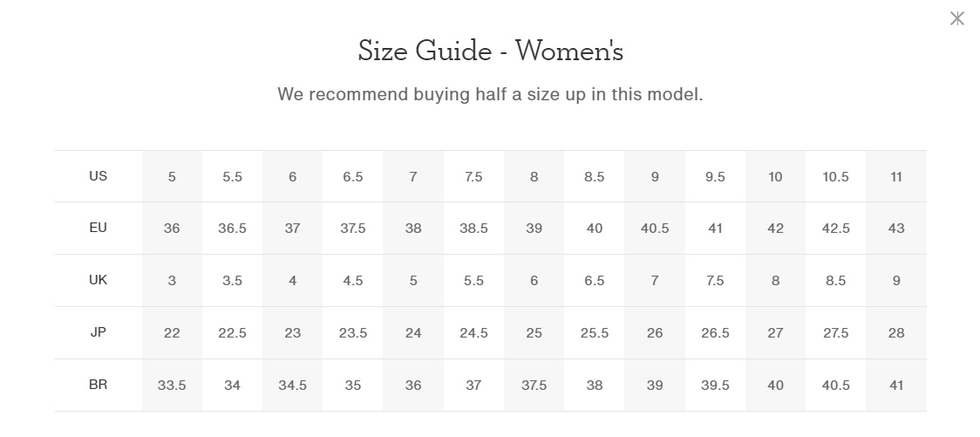Select US size 7.5 cell
This screenshot has width=980, height=437.
pos(473,176)
